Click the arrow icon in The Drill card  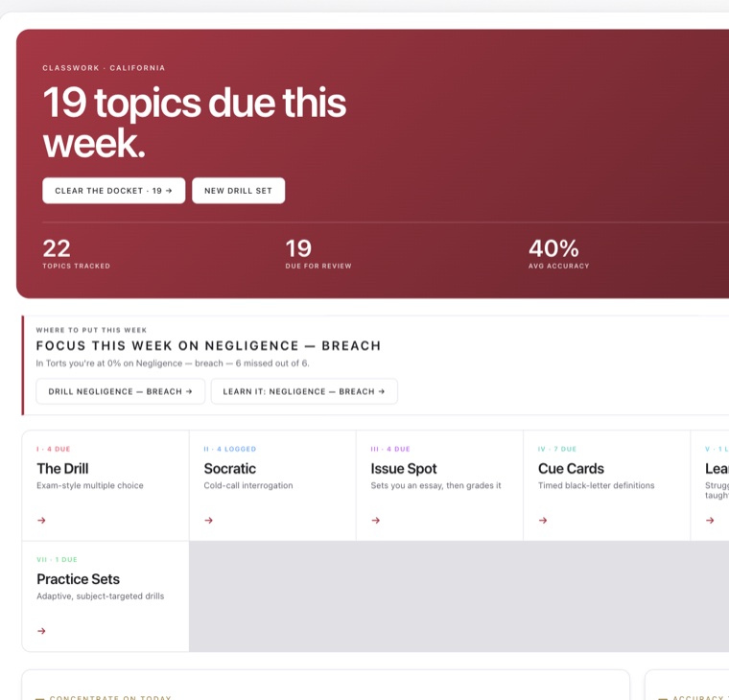(41, 520)
